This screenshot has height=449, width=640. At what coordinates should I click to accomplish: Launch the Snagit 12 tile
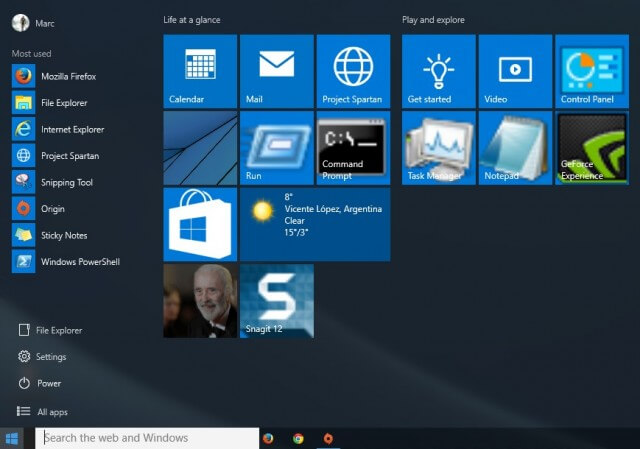coord(277,301)
